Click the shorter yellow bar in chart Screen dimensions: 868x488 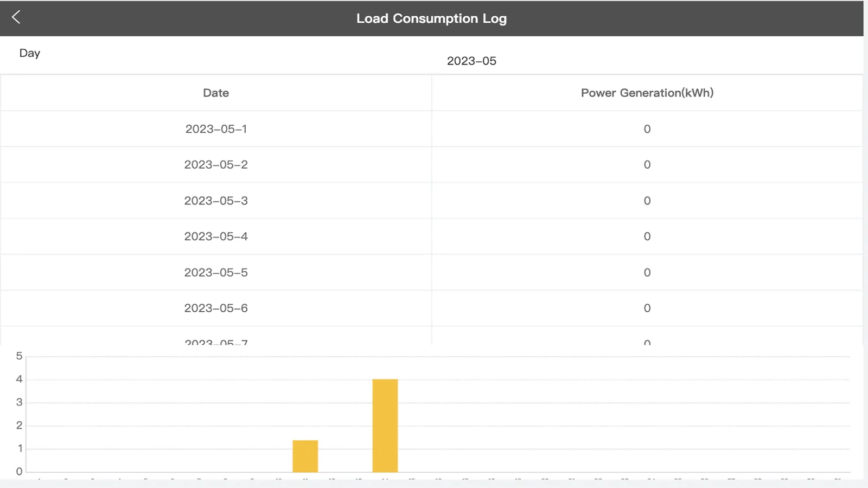[305, 455]
